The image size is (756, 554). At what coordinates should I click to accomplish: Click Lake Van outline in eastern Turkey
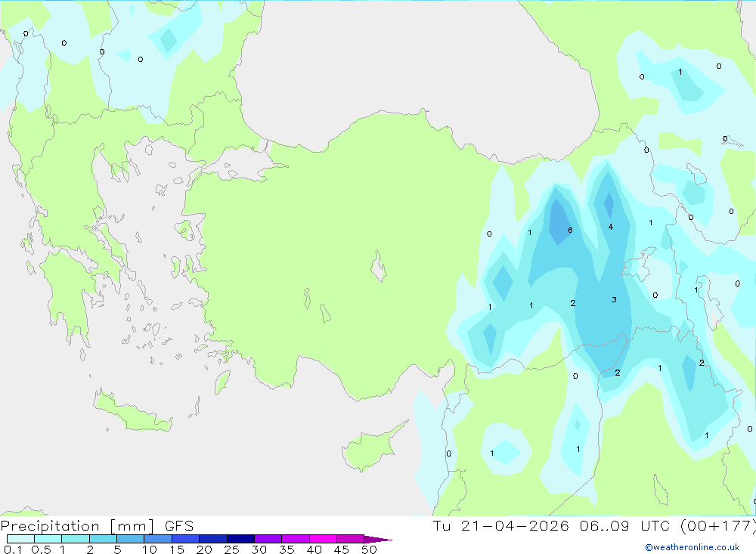click(639, 265)
